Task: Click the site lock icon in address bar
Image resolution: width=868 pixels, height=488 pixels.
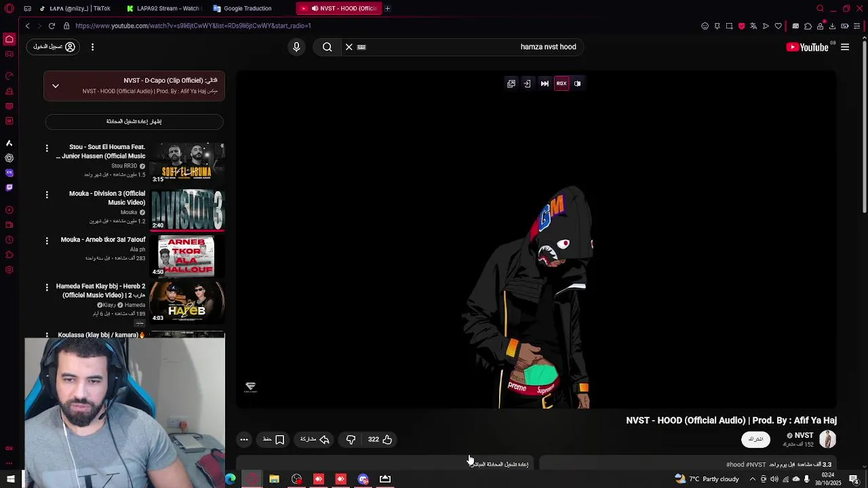Action: click(x=66, y=26)
